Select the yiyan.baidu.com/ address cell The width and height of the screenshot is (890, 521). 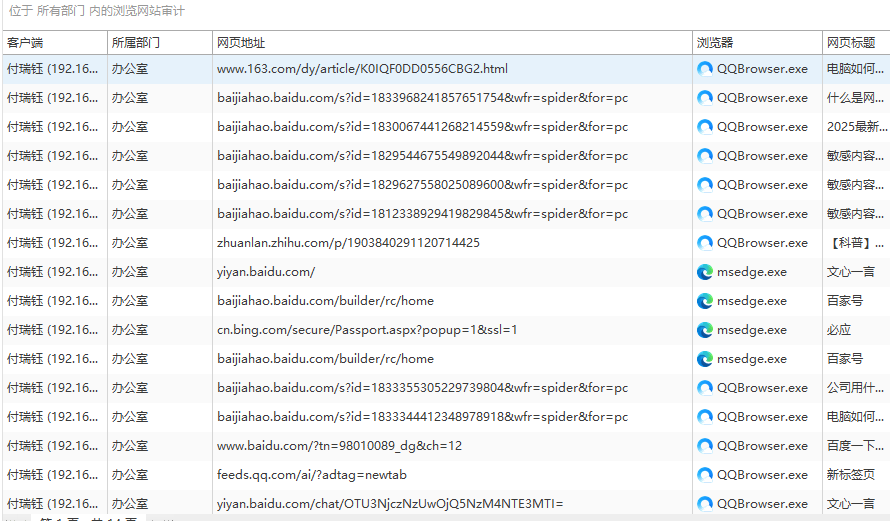(266, 272)
